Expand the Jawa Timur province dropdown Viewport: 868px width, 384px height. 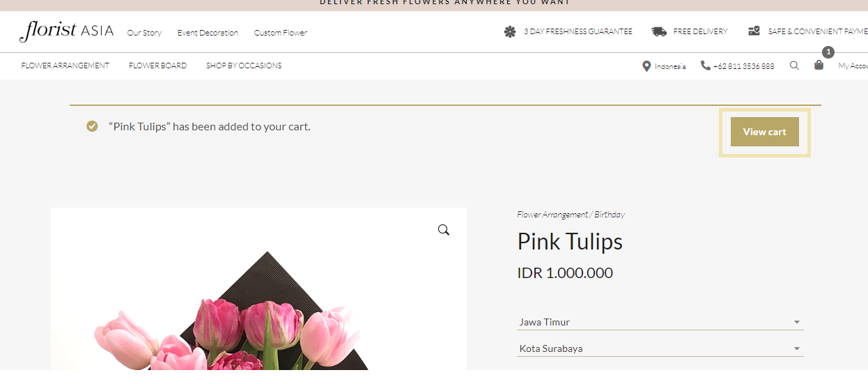pyautogui.click(x=660, y=322)
